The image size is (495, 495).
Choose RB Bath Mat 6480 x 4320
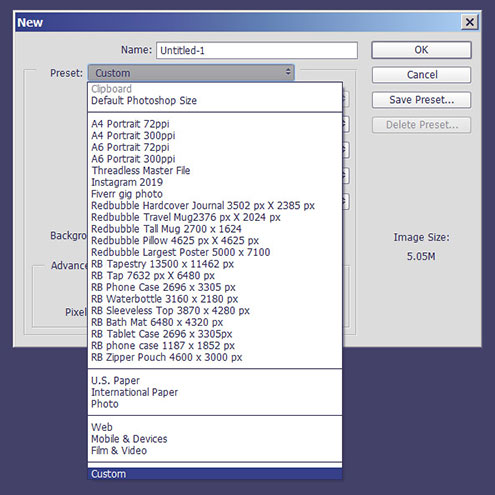(215, 322)
